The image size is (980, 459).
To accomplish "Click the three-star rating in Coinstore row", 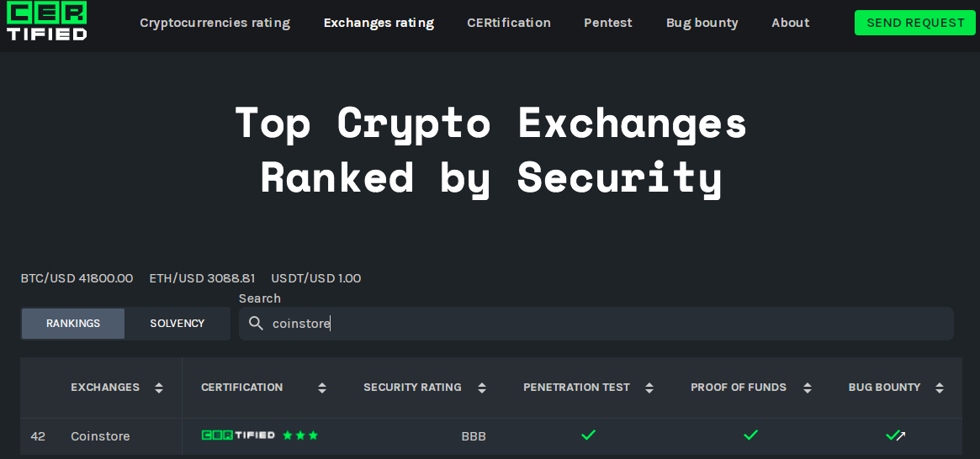I will coord(300,435).
